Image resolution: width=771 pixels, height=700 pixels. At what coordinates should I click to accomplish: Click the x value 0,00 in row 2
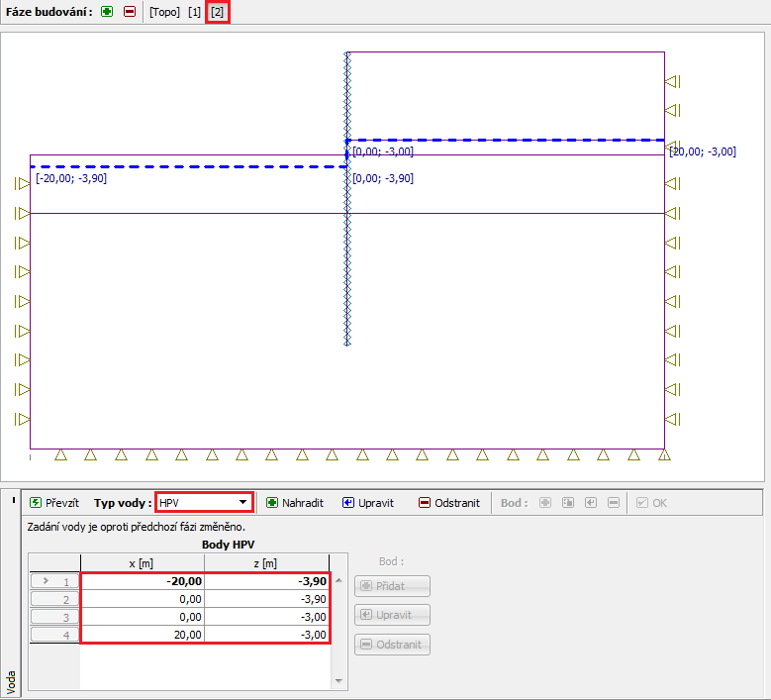143,599
